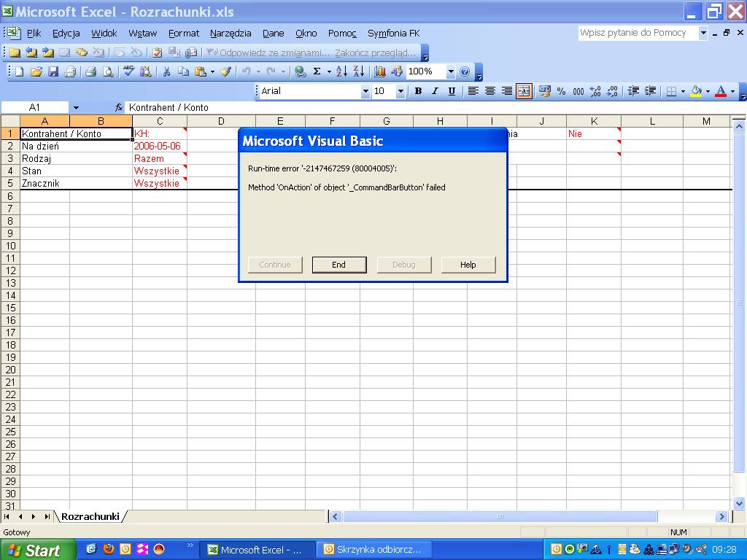This screenshot has width=747, height=560.
Task: Click the formula bar fx icon
Action: [x=119, y=108]
